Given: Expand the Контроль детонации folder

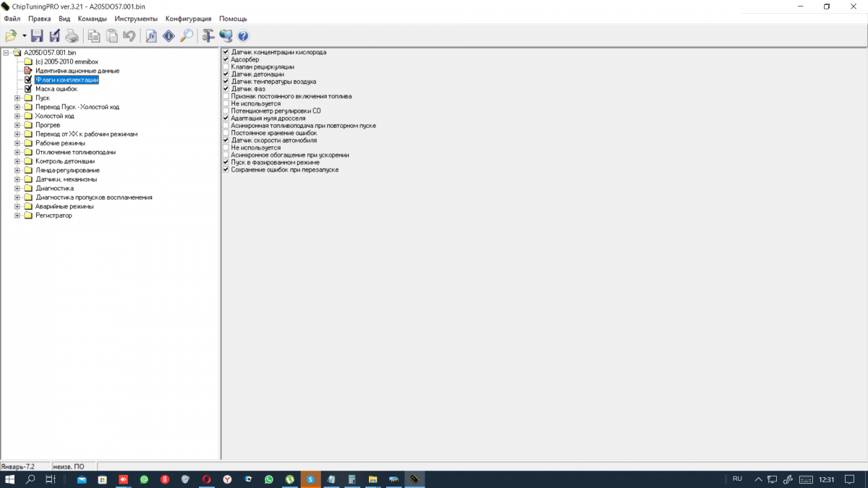Looking at the screenshot, I should point(17,161).
